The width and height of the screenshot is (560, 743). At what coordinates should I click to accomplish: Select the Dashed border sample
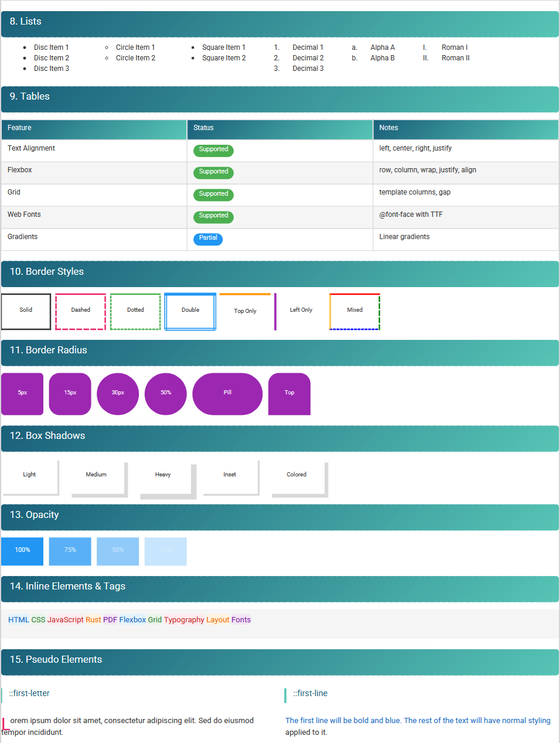[80, 311]
